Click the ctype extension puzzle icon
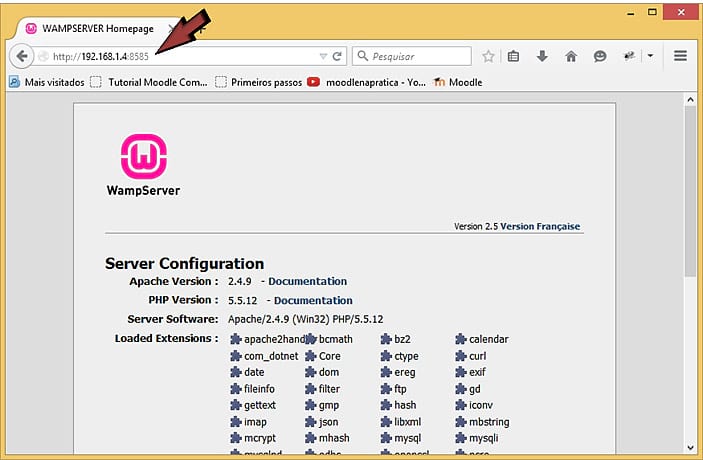703x460 pixels. coord(386,356)
